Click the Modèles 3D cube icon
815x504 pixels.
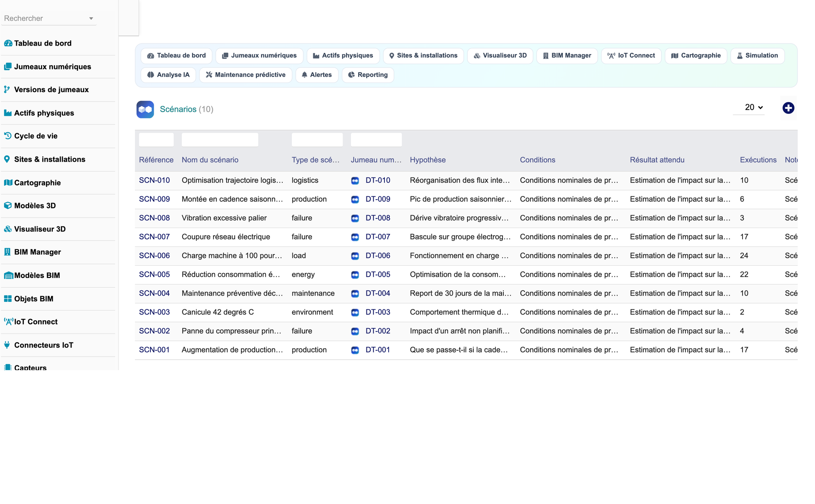click(8, 206)
